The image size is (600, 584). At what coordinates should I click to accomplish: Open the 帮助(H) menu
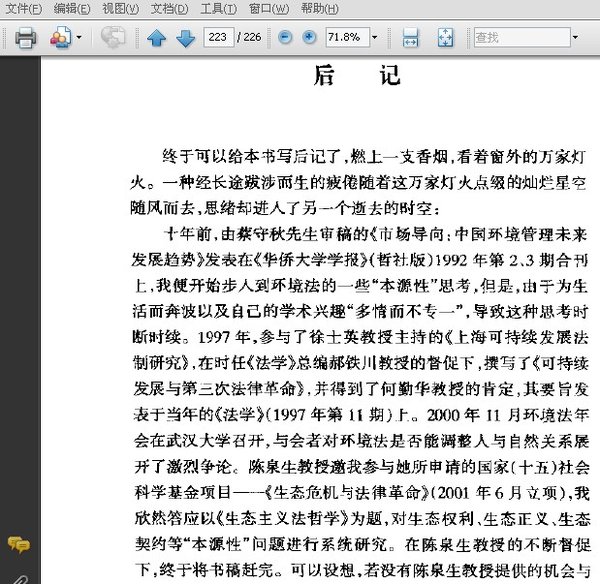320,8
